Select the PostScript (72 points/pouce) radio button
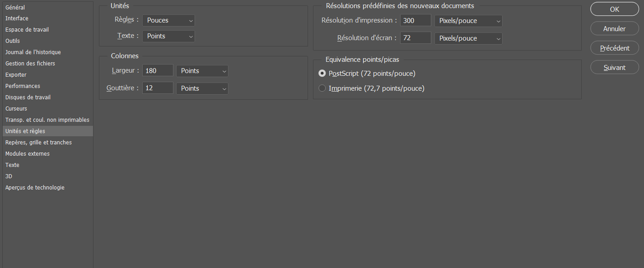This screenshot has width=644, height=268. coord(322,73)
